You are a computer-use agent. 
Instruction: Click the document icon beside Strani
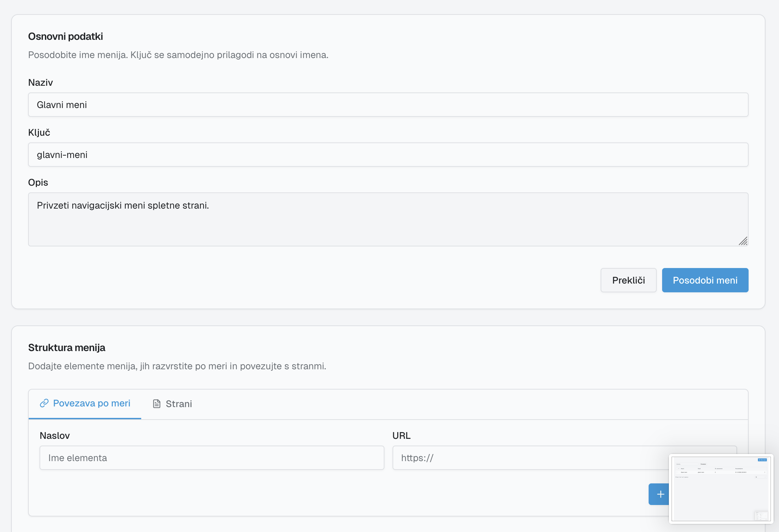click(x=157, y=404)
